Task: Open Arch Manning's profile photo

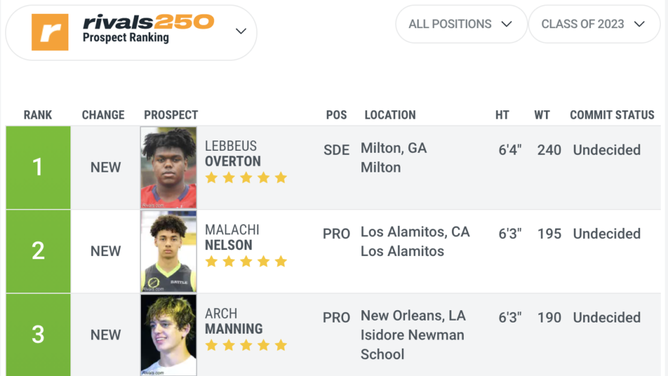Action: coord(169,335)
